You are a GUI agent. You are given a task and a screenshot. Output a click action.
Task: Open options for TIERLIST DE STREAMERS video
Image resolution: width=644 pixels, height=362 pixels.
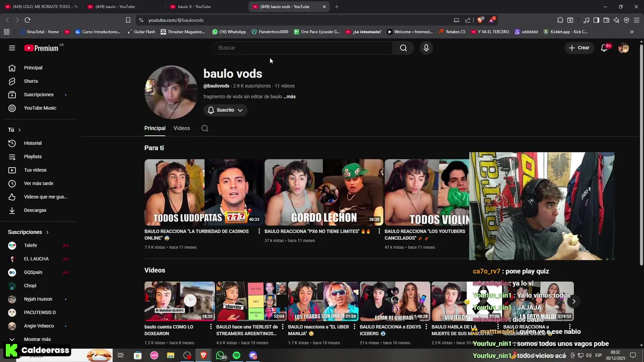[x=283, y=327]
